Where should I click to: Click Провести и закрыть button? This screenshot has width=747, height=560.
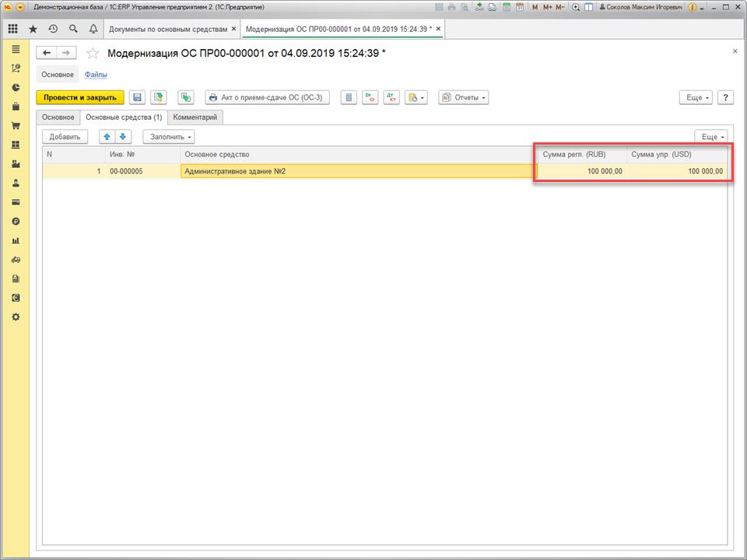(x=80, y=98)
